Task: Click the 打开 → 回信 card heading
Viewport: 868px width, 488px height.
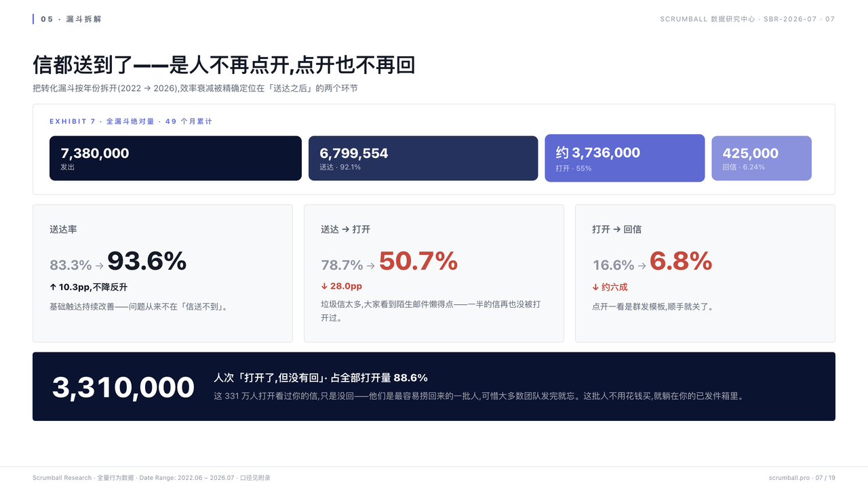Action: tap(617, 229)
